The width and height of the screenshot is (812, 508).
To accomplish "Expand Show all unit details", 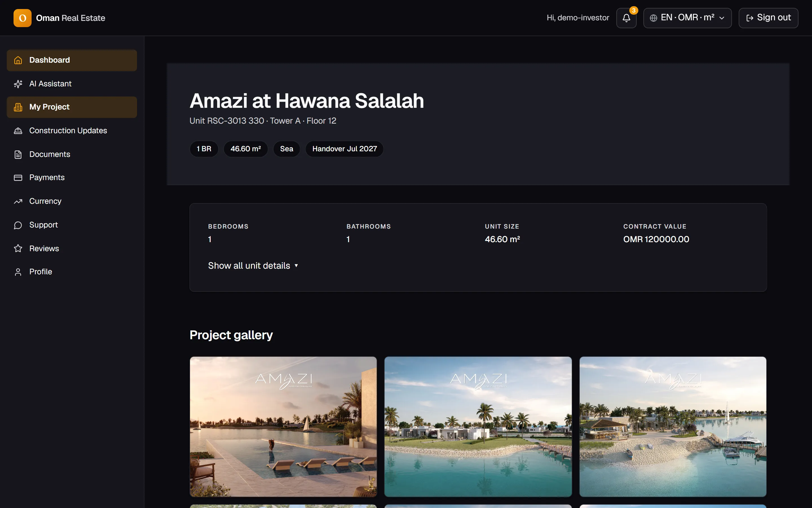I will tap(253, 265).
